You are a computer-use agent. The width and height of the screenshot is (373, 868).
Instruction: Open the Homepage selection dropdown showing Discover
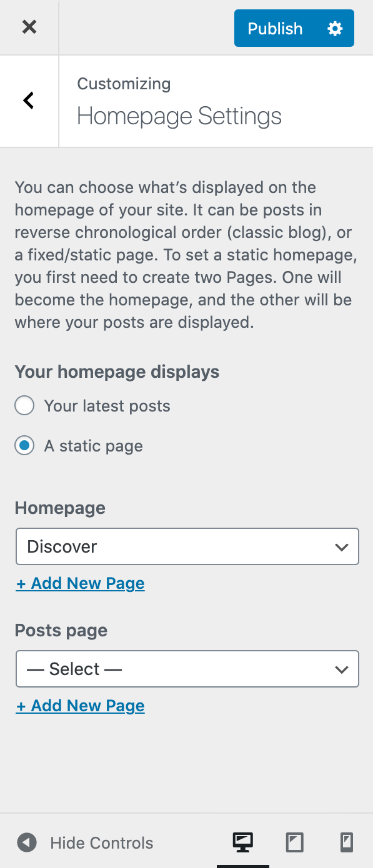pyautogui.click(x=187, y=546)
